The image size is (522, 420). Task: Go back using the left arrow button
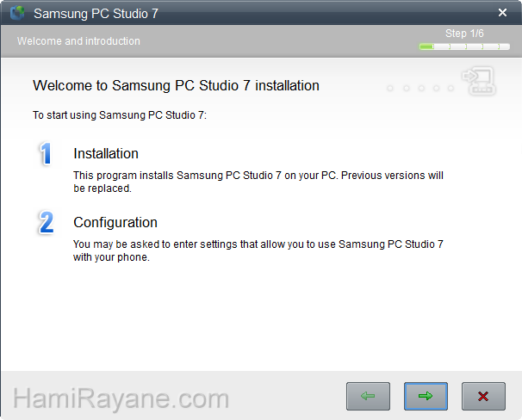368,396
